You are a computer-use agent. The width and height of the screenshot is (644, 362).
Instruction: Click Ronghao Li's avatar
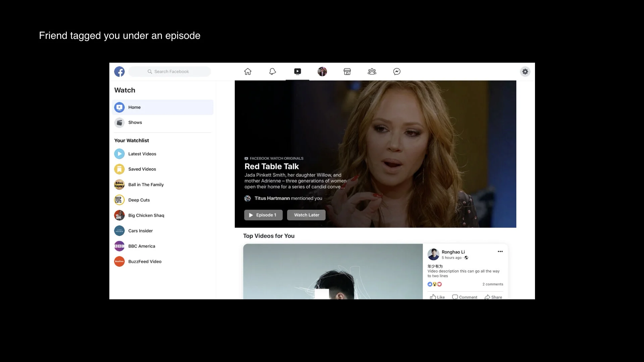click(x=433, y=254)
